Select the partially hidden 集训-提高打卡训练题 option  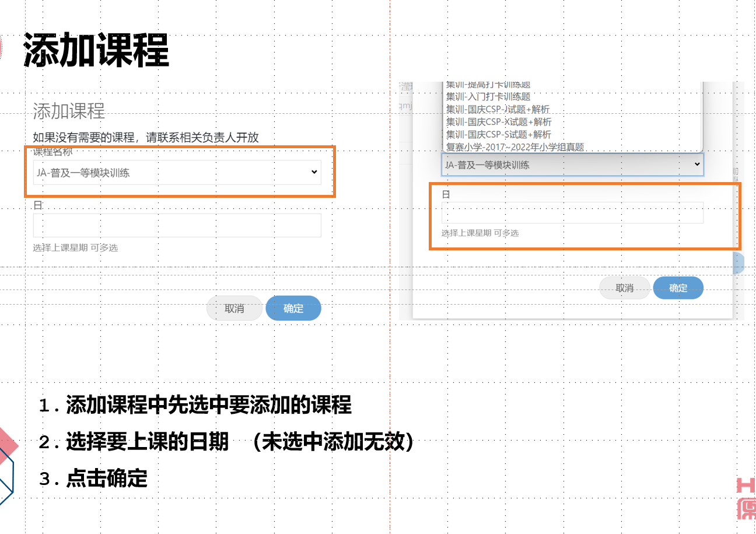pos(488,85)
